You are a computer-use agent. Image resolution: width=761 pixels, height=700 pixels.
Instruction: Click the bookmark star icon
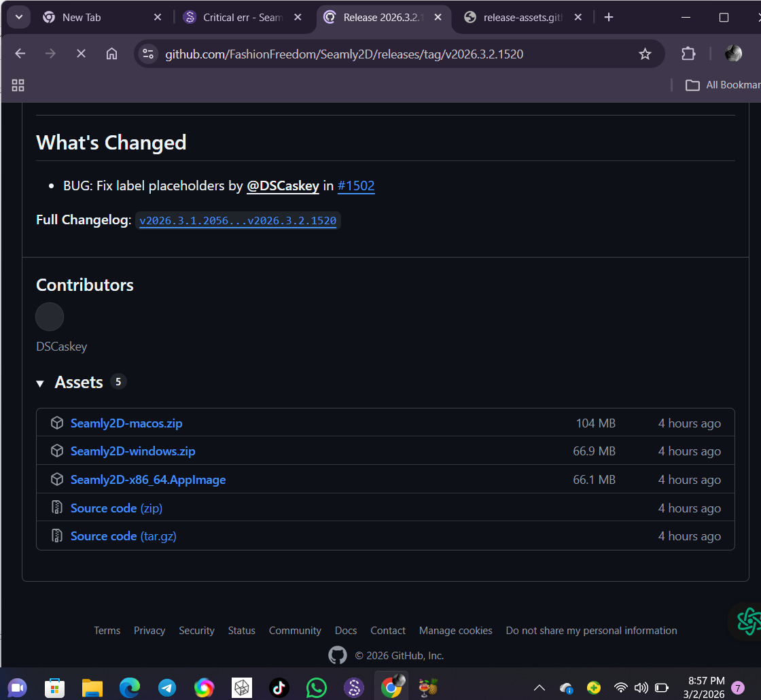[645, 54]
